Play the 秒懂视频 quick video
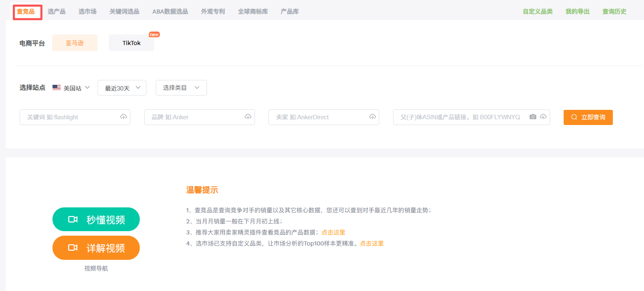The height and width of the screenshot is (291, 644). [x=96, y=219]
